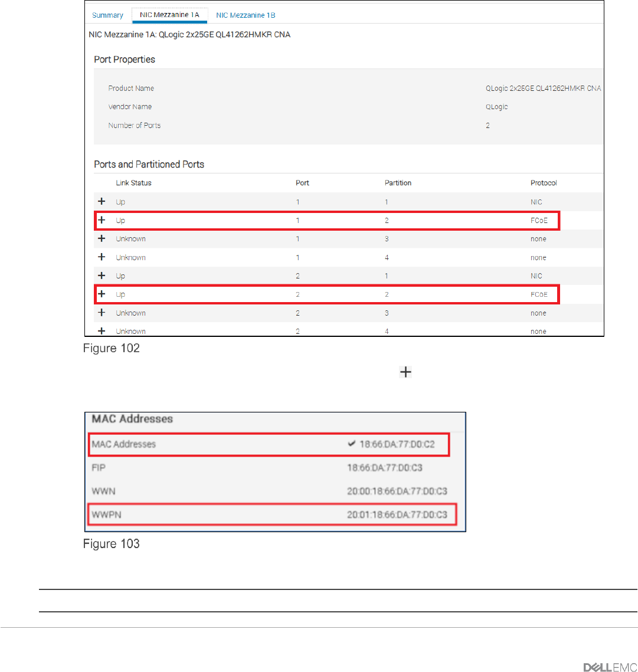Select the NIC Mezzanine 1A tab
The image size is (638, 672).
click(x=169, y=15)
